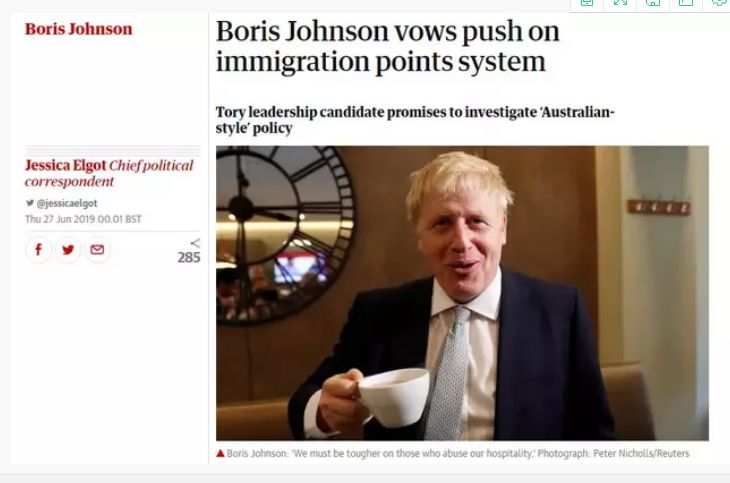The width and height of the screenshot is (730, 483).
Task: Share the article via Twitter button
Action: click(68, 250)
